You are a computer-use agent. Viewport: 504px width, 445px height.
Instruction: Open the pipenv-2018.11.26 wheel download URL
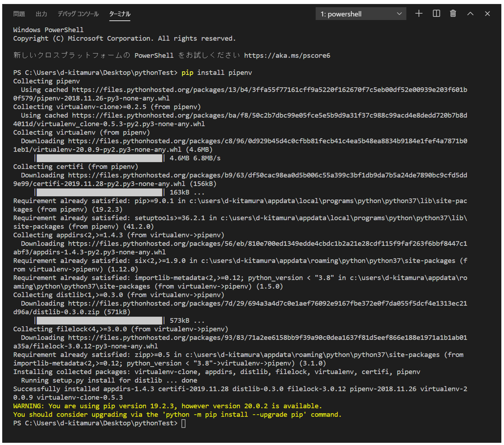[x=240, y=94]
